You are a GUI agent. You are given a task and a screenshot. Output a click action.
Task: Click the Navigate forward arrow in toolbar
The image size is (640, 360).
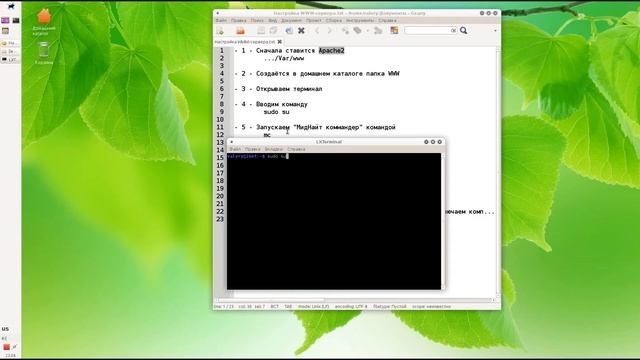[329, 31]
